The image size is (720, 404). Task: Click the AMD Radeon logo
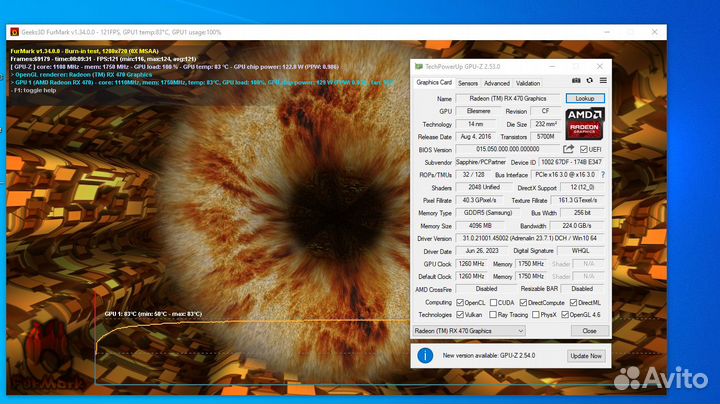click(585, 124)
